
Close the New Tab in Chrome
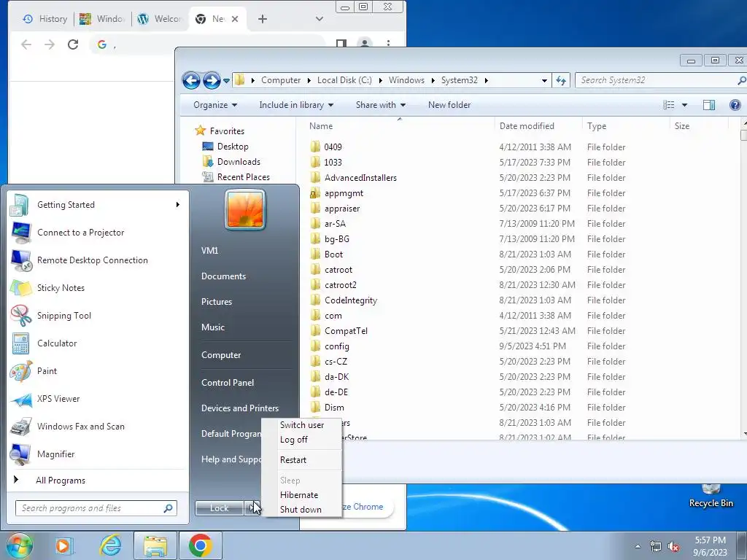tap(235, 19)
